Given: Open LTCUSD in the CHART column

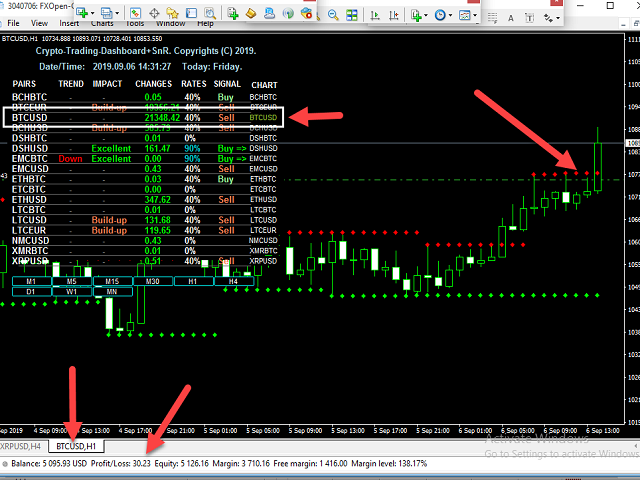Looking at the screenshot, I should point(263,220).
